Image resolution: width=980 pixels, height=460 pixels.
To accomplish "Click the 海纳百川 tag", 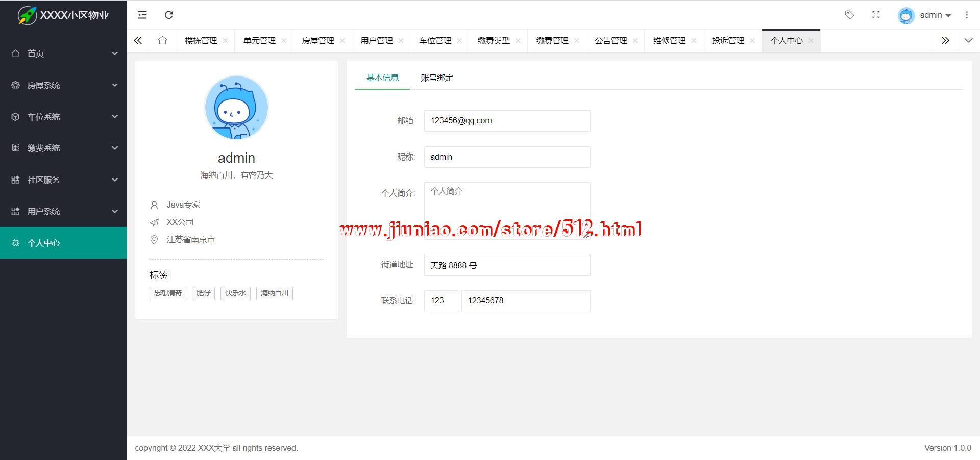I will click(275, 293).
